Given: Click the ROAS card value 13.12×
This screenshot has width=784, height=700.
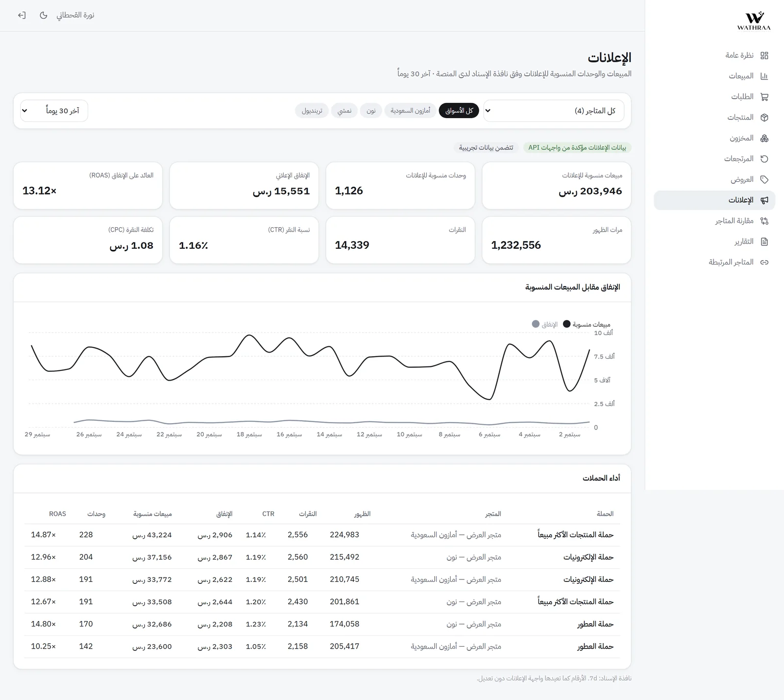Looking at the screenshot, I should (40, 191).
